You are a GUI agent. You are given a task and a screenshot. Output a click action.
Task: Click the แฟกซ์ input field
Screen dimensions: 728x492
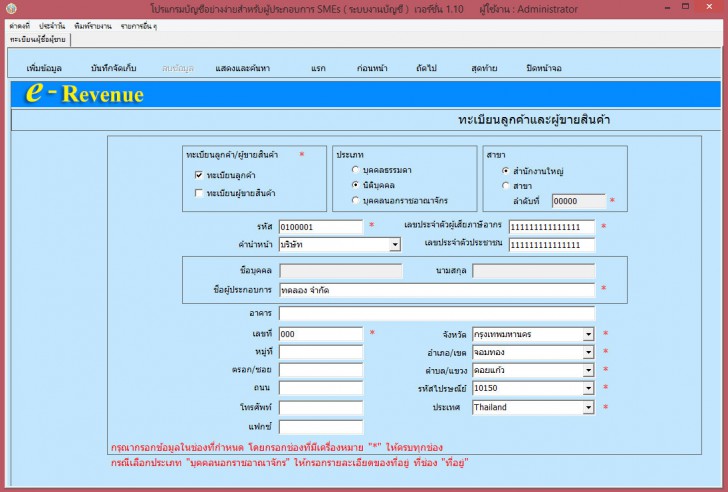coord(321,427)
